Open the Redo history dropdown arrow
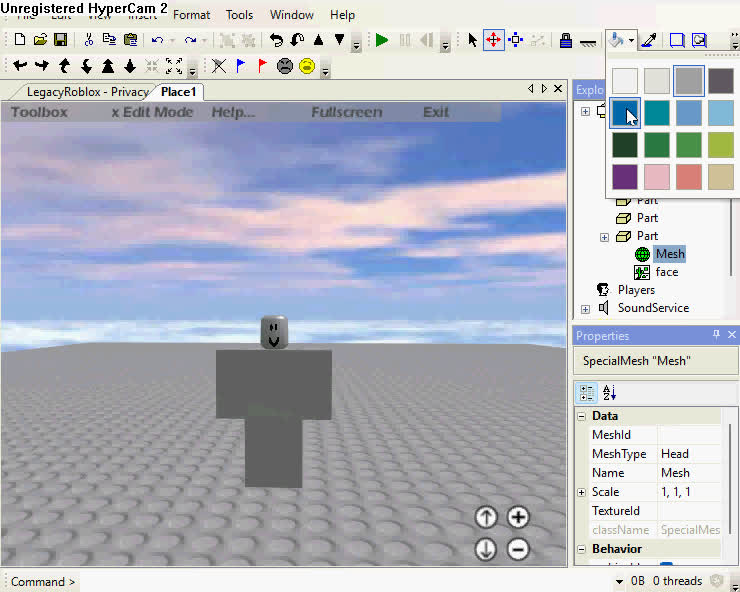Screen dimensions: 740x592 pyautogui.click(x=204, y=41)
